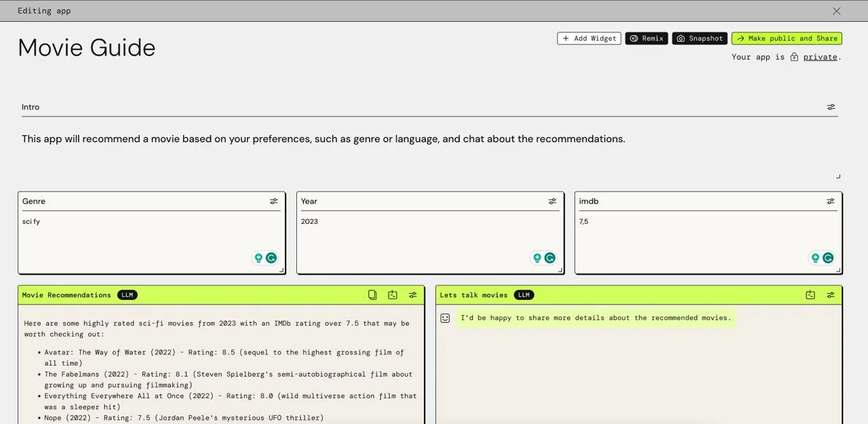Click the Add Widget button
Viewport: 868px width, 424px height.
click(589, 39)
